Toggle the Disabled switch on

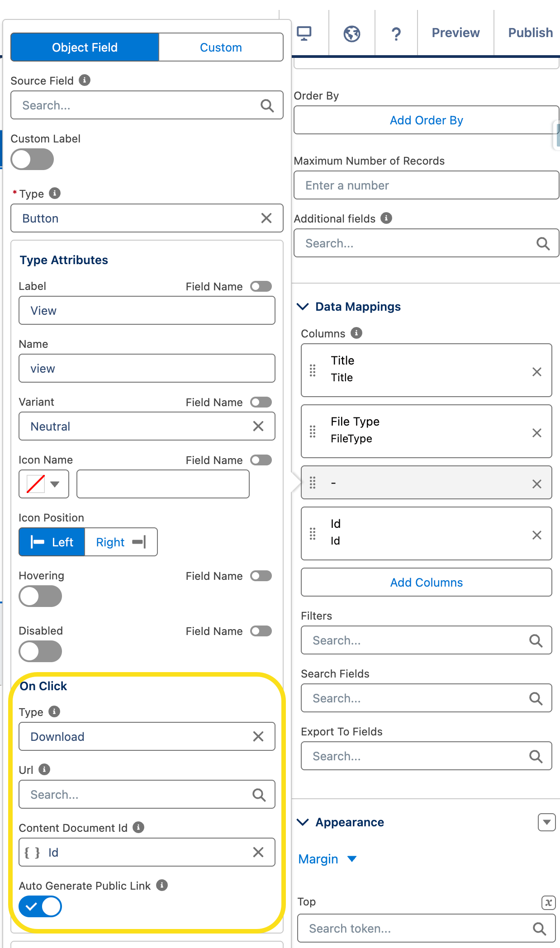pyautogui.click(x=40, y=651)
